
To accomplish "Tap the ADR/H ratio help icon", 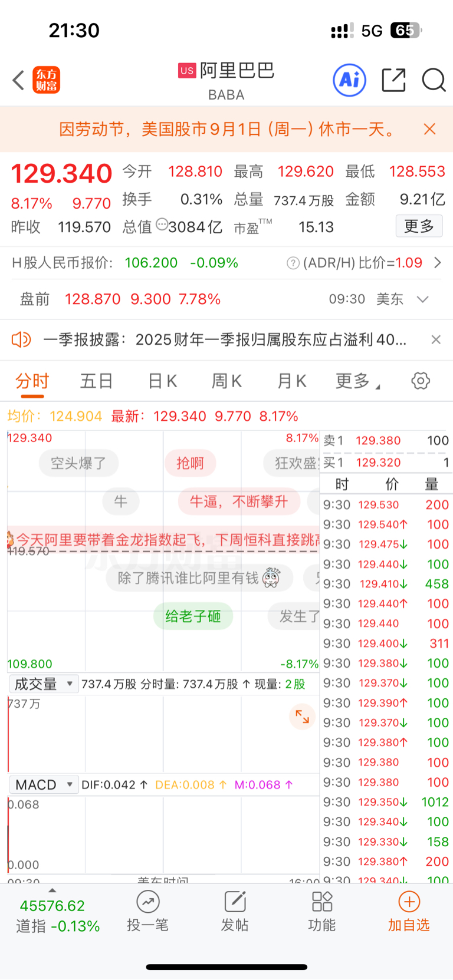I will pyautogui.click(x=293, y=263).
